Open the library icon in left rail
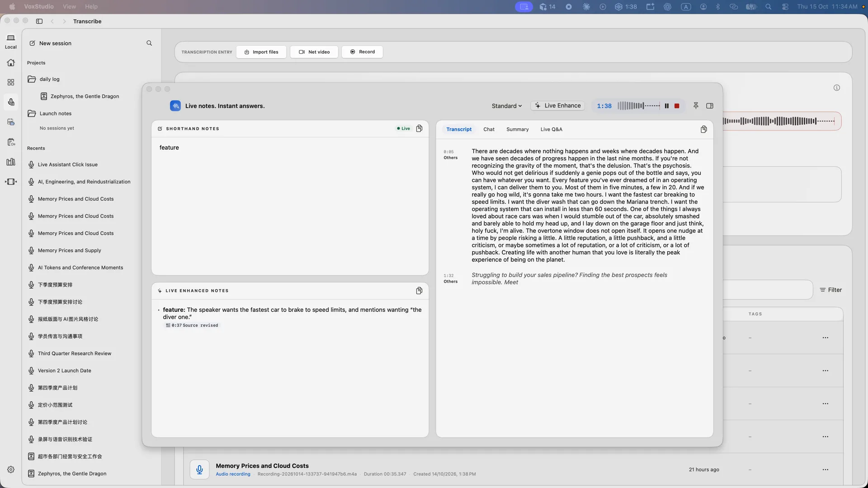The width and height of the screenshot is (868, 488). [x=11, y=162]
